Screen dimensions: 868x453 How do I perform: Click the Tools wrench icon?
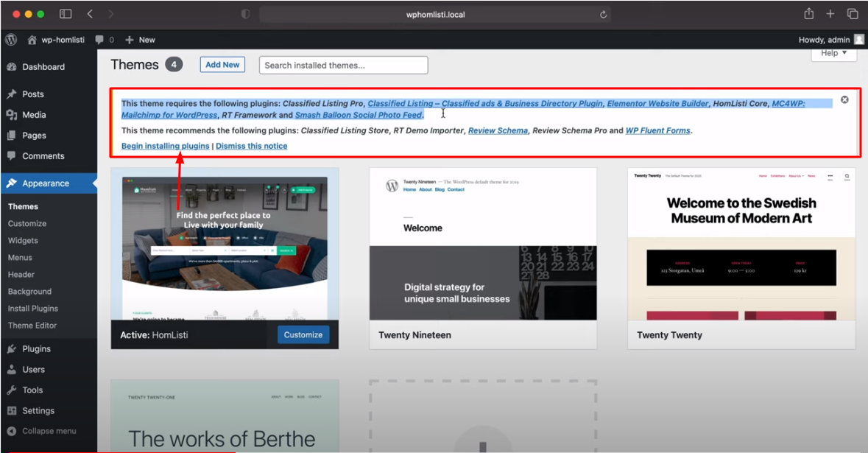(x=12, y=390)
